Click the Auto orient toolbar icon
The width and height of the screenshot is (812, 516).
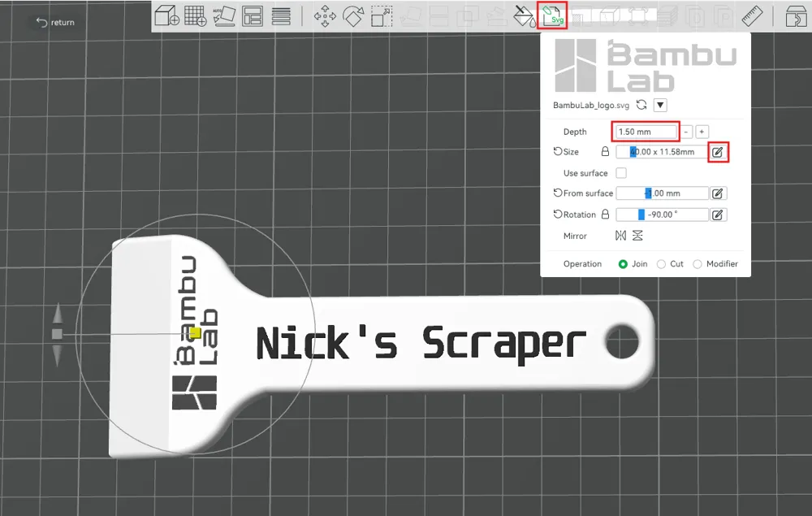(224, 16)
